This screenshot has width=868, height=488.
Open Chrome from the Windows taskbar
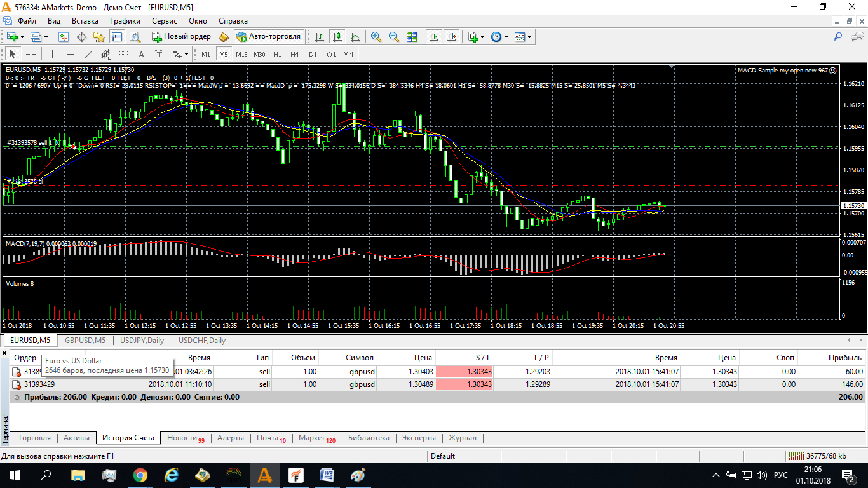pos(140,475)
